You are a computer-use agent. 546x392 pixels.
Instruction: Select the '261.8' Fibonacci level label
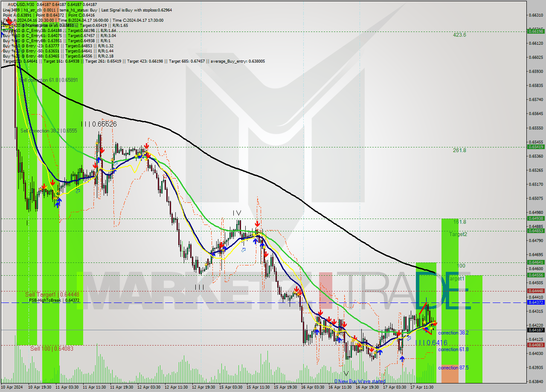coord(459,150)
